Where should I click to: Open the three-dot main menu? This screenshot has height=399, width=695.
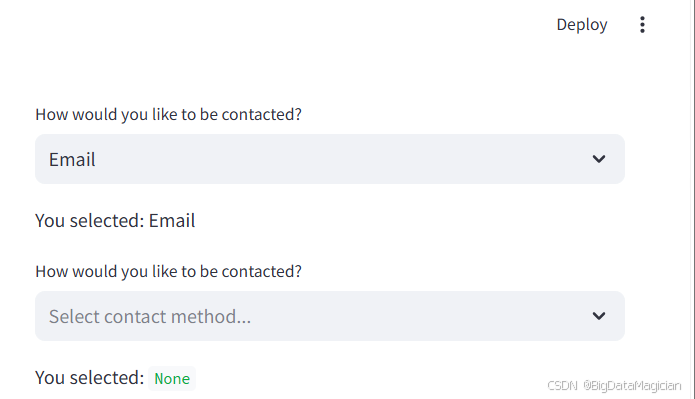click(x=642, y=25)
